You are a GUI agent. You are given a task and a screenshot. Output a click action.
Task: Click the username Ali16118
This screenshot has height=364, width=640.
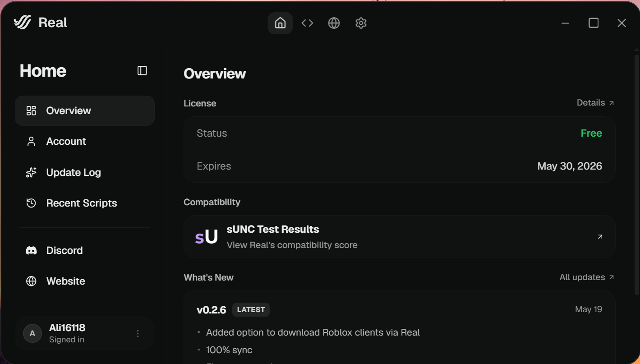(67, 328)
